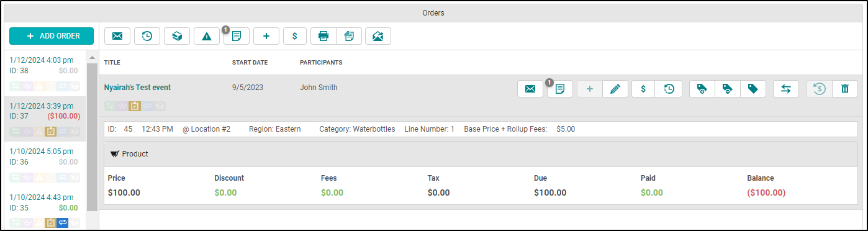
Task: Open notes icon on Nyairah's Test event row
Action: 560,89
